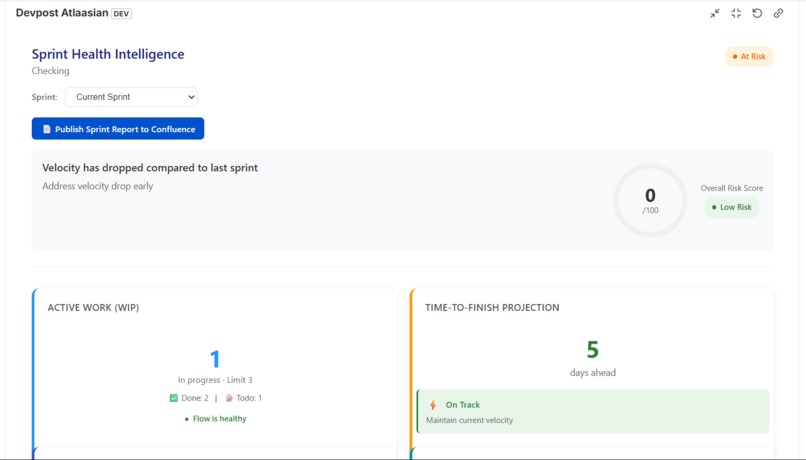Click the DEV environment tag
This screenshot has width=806, height=460.
pyautogui.click(x=121, y=14)
